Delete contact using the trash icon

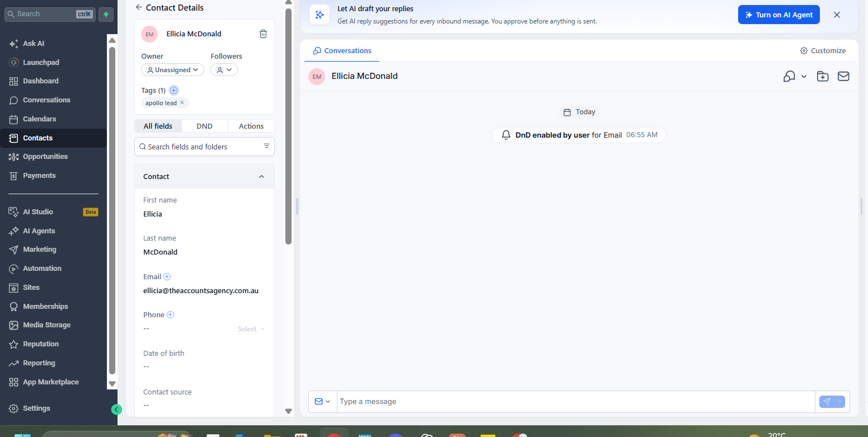(263, 34)
